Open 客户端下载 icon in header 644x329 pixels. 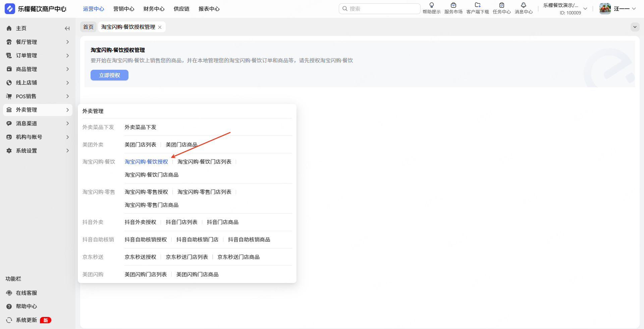click(x=478, y=5)
